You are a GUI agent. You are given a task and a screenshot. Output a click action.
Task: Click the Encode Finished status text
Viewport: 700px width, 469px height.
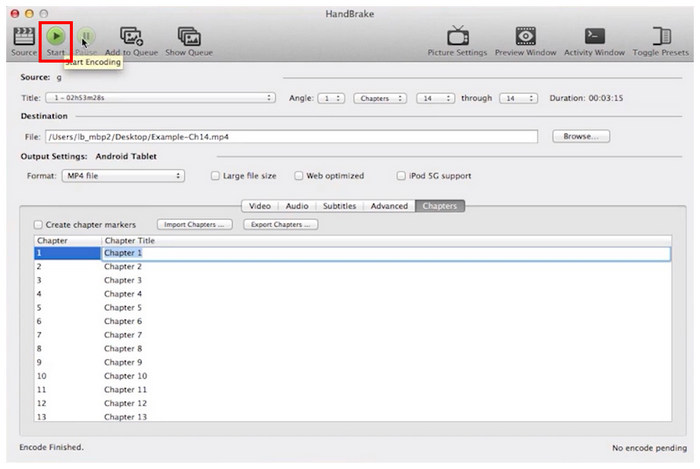[51, 447]
